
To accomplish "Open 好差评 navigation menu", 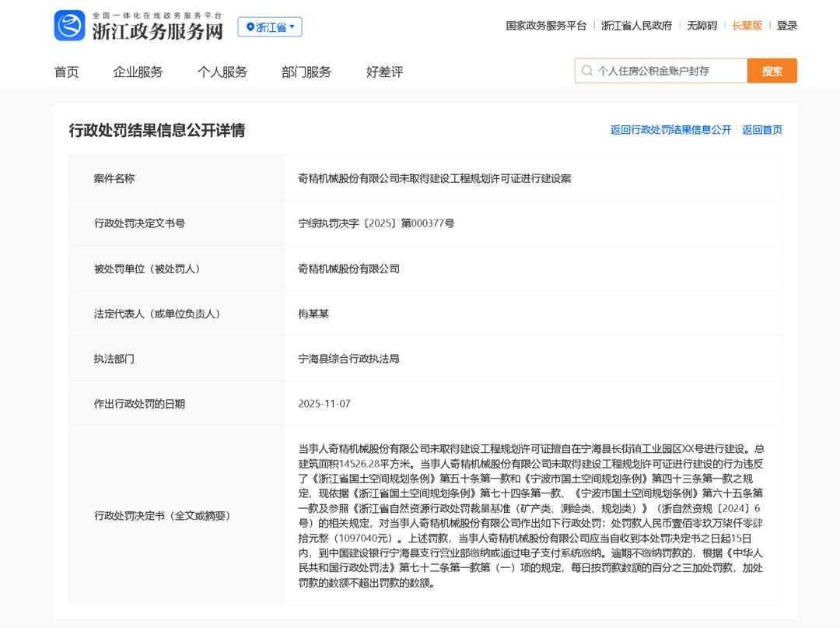I will 385,72.
